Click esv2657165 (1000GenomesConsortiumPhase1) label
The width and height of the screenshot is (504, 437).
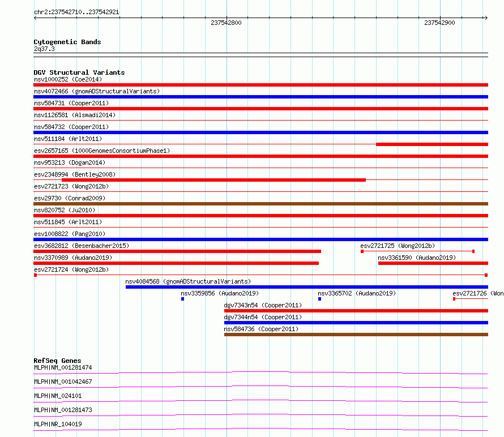click(102, 151)
